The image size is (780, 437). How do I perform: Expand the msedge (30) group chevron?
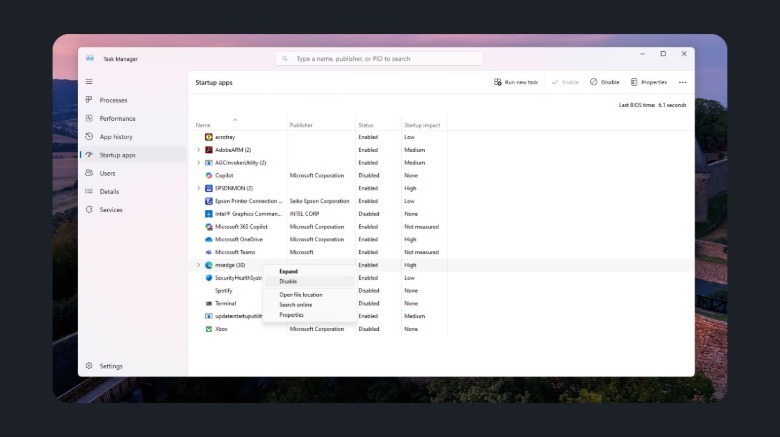tap(198, 265)
